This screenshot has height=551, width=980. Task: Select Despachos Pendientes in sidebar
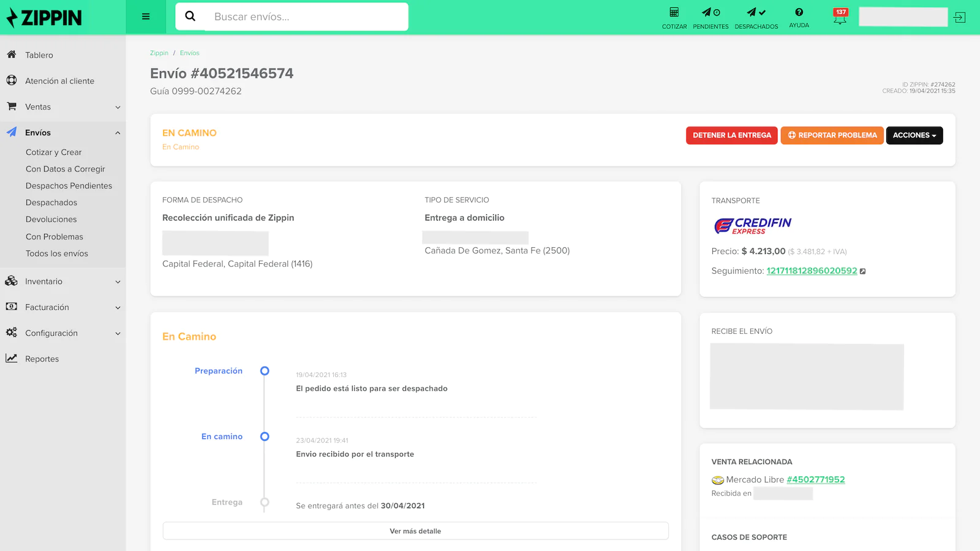click(69, 186)
